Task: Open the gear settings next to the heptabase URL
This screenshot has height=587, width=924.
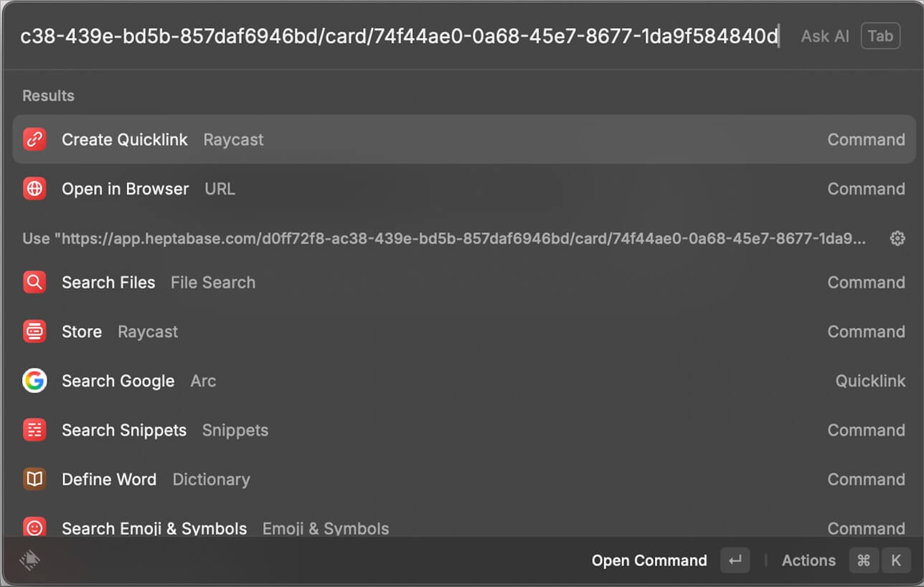Action: (897, 238)
